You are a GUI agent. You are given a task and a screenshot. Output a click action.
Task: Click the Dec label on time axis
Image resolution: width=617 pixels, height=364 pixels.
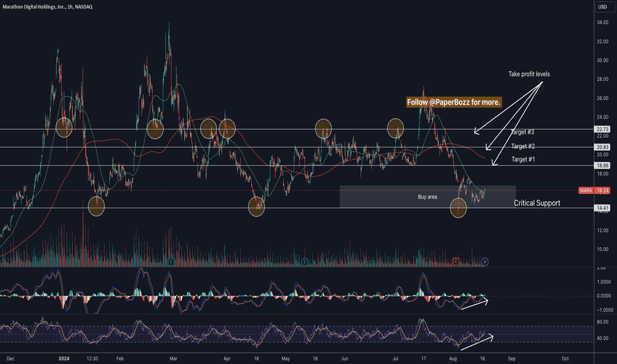[11, 359]
